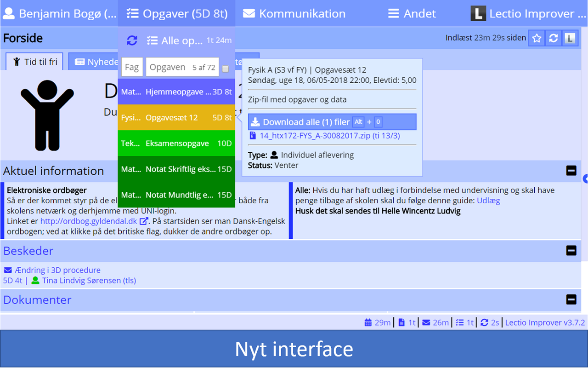Click the Dokumenter section heading
The image size is (588, 368).
37,299
